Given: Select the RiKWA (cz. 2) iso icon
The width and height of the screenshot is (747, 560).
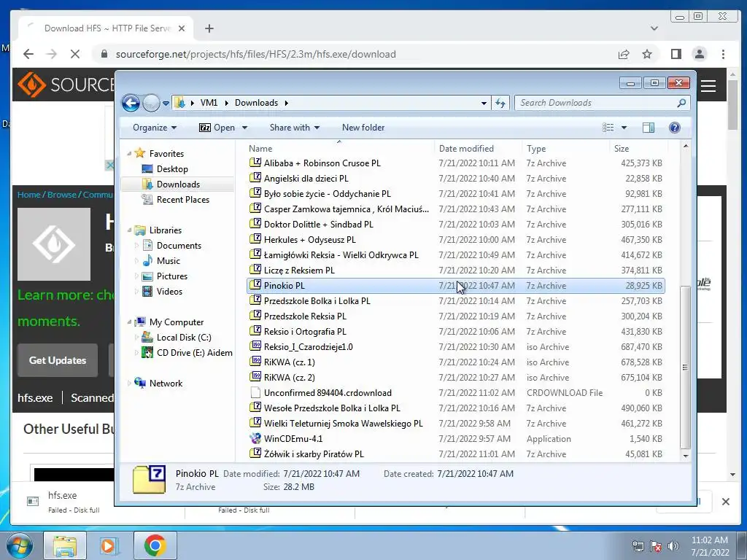Looking at the screenshot, I should 255,377.
